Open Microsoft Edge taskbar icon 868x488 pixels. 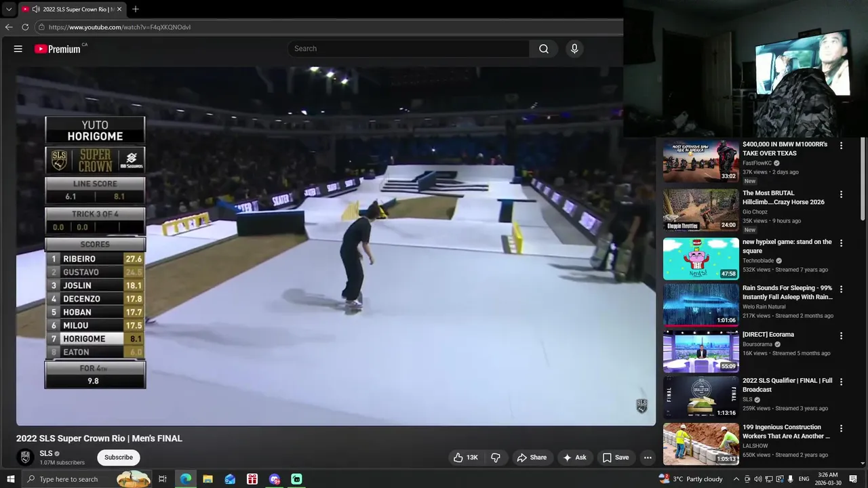(185, 479)
